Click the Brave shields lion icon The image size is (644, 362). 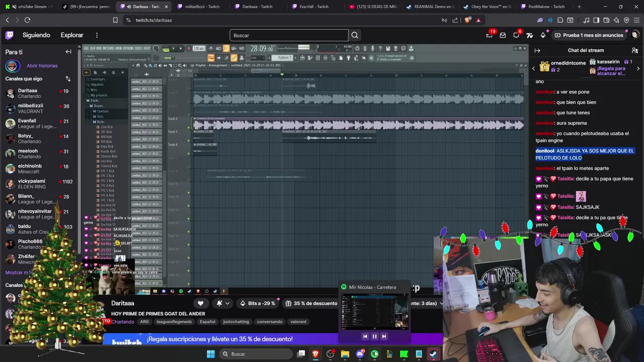point(467,20)
